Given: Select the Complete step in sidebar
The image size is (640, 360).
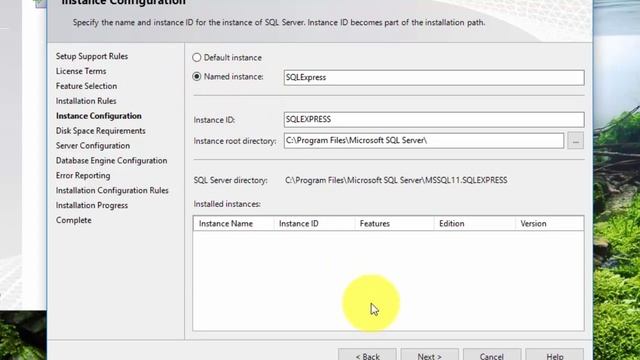Looking at the screenshot, I should (x=74, y=220).
